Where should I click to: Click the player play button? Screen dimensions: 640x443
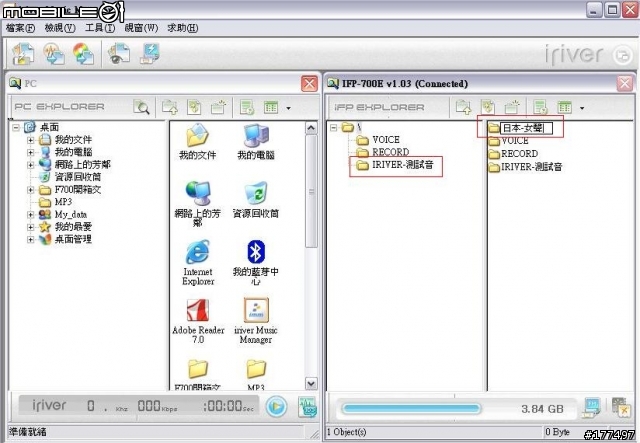point(276,407)
